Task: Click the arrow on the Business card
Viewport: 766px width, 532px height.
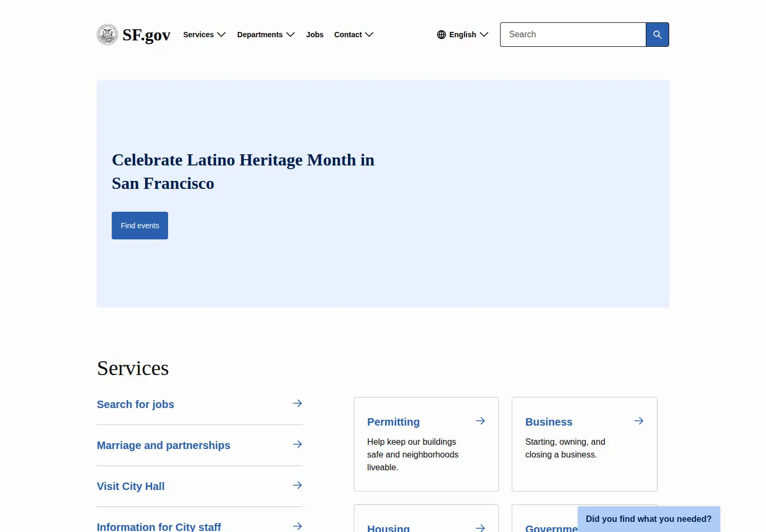Action: pos(639,421)
